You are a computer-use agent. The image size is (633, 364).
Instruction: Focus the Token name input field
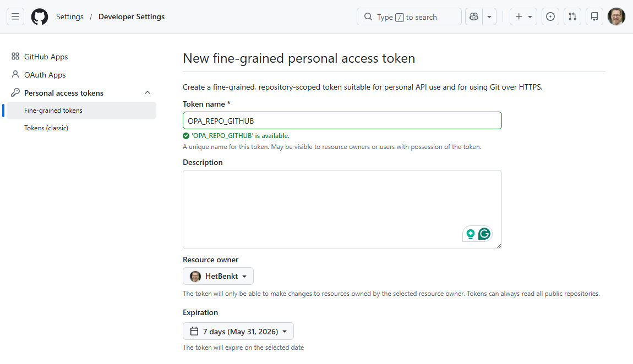[342, 120]
